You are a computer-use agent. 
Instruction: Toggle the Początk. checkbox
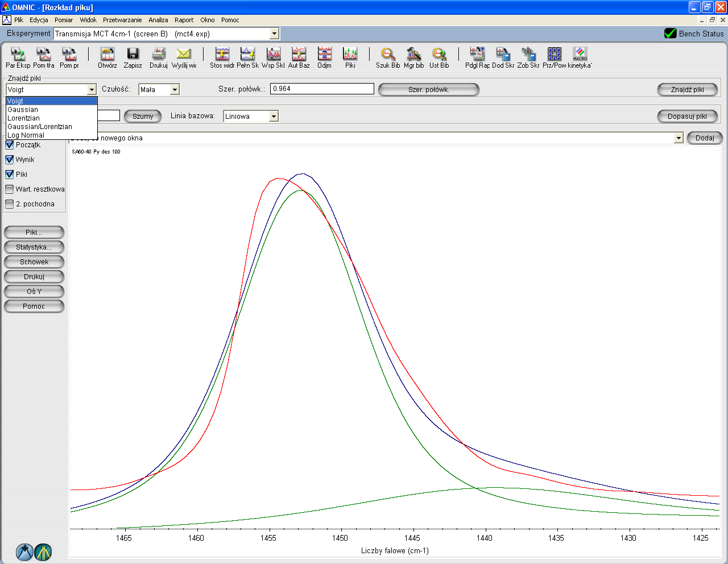[10, 145]
